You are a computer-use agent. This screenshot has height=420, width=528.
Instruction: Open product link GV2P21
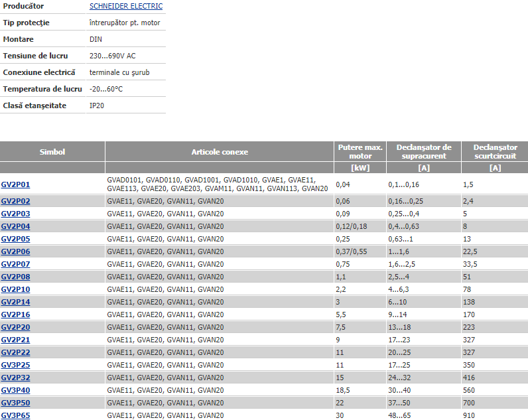pyautogui.click(x=15, y=340)
